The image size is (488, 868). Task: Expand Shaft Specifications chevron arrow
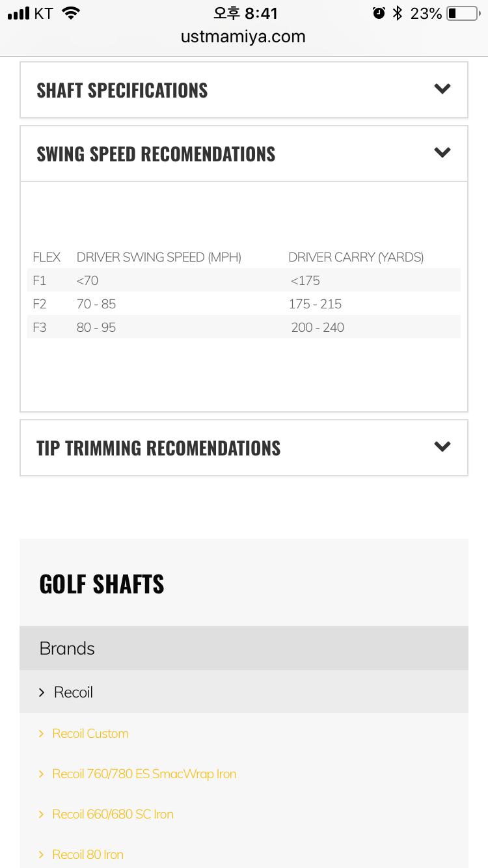[x=442, y=89]
